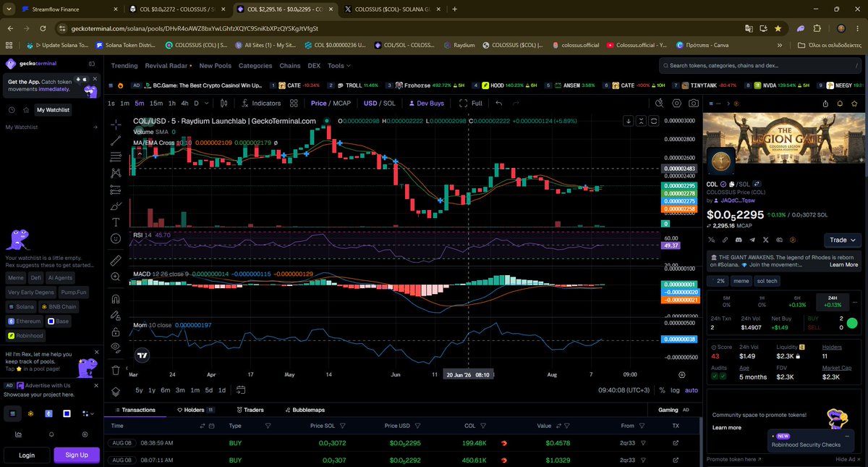This screenshot has height=467, width=868.
Task: Activate the chart zoom-in tool
Action: pos(116,277)
